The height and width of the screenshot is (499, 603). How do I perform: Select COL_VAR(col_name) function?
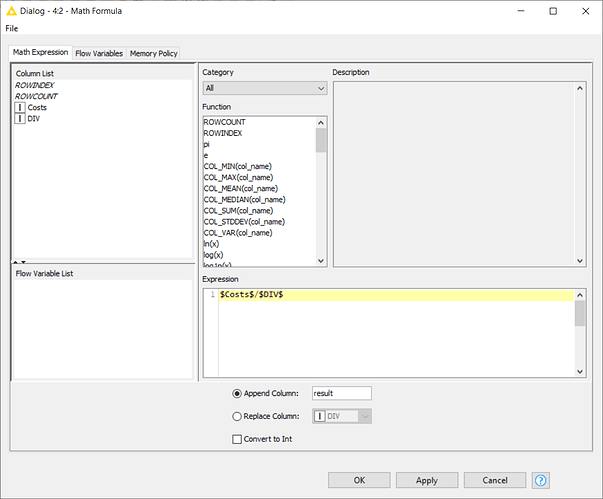click(238, 233)
